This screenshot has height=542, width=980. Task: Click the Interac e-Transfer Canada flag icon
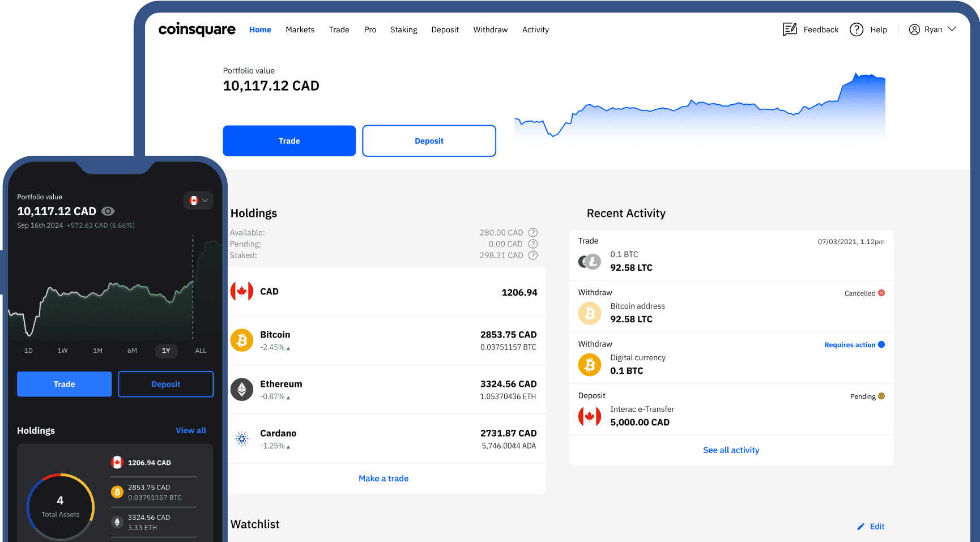(x=590, y=416)
